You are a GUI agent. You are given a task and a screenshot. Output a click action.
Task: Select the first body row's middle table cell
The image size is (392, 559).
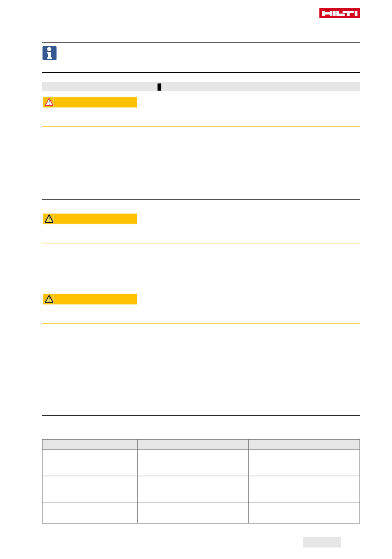(x=193, y=463)
